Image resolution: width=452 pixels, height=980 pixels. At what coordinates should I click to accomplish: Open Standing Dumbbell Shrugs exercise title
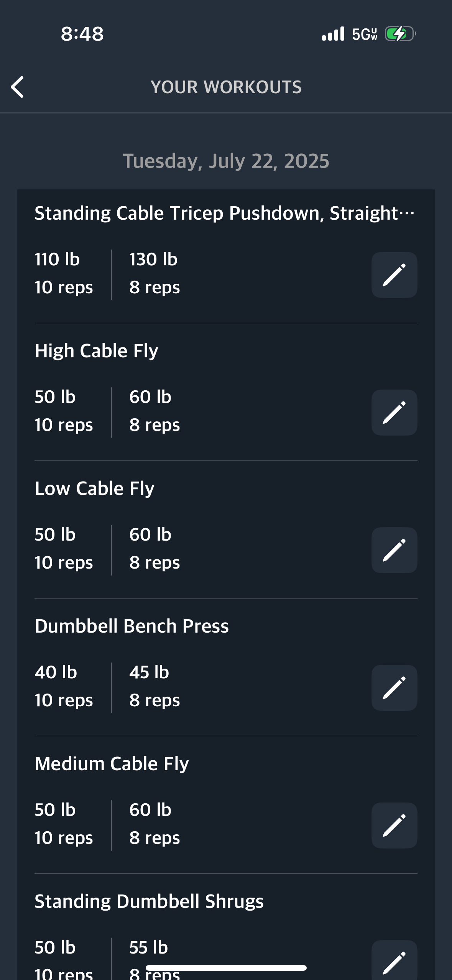click(149, 901)
